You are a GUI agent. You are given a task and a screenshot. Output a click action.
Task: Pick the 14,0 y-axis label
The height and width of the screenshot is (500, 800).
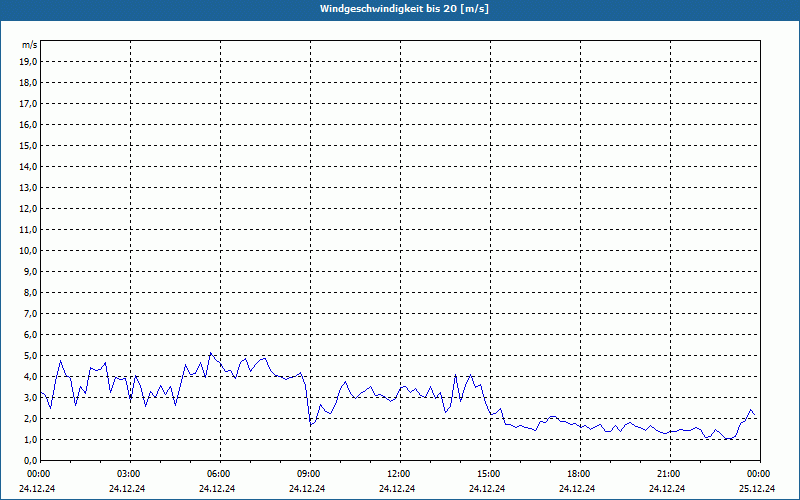[x=28, y=166]
